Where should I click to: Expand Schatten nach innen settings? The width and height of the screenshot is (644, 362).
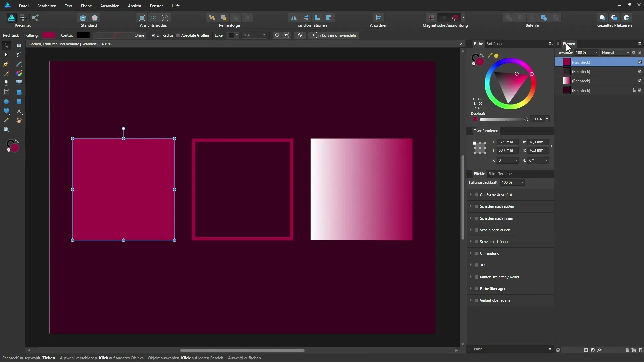[x=471, y=218]
